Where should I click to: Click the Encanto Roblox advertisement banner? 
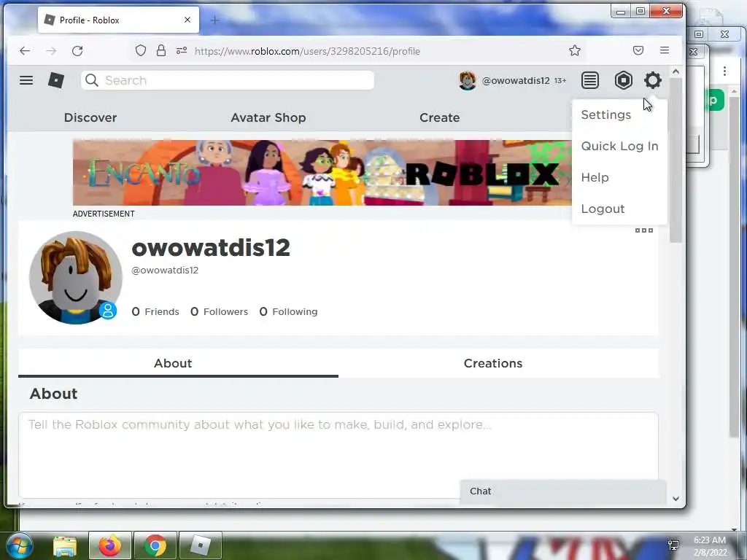click(322, 172)
